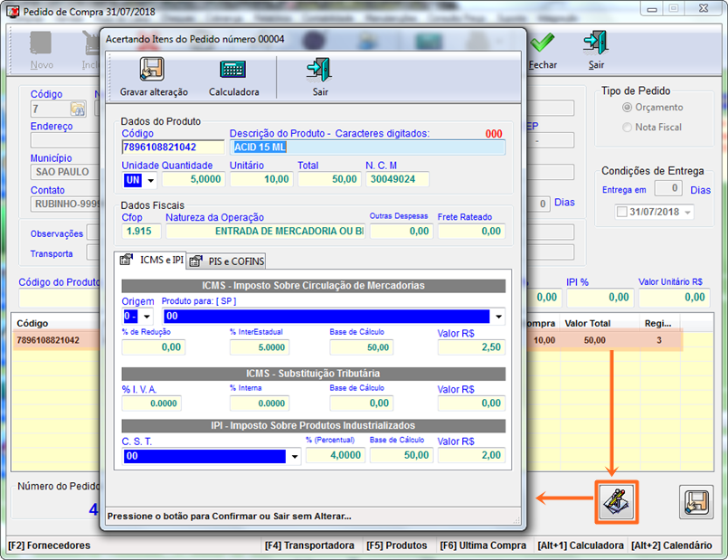Screen dimensions: 728x560
Task: Select the grid row 7896108821042
Action: pyautogui.click(x=56, y=340)
